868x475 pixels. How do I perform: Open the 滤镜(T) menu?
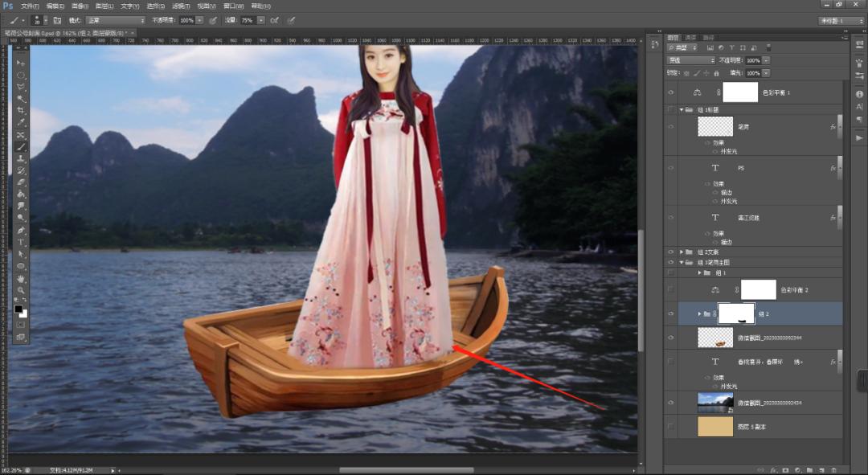pos(181,6)
